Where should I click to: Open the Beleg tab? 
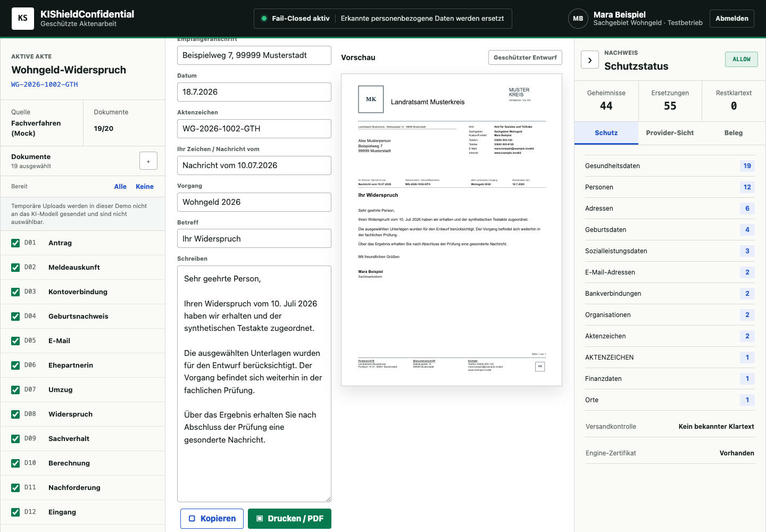pos(734,133)
